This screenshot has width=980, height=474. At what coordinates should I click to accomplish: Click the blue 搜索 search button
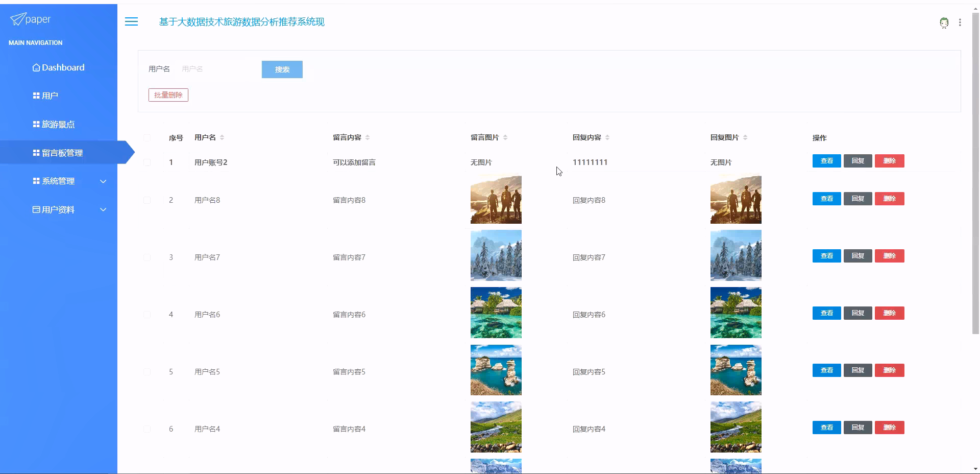pyautogui.click(x=282, y=69)
